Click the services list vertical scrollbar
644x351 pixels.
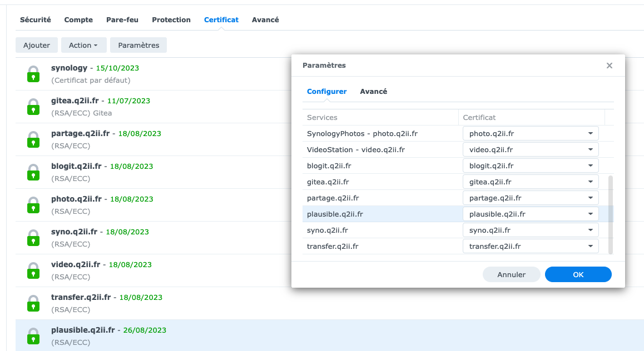(x=611, y=214)
